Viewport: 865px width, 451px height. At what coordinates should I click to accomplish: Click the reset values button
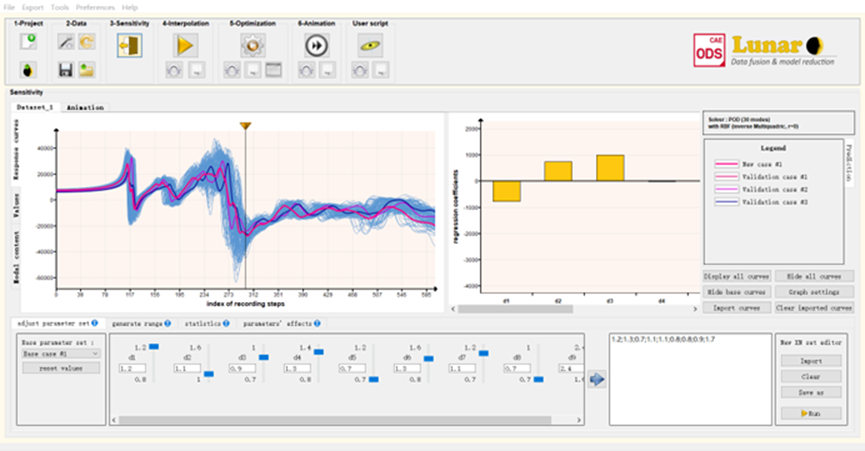[61, 368]
